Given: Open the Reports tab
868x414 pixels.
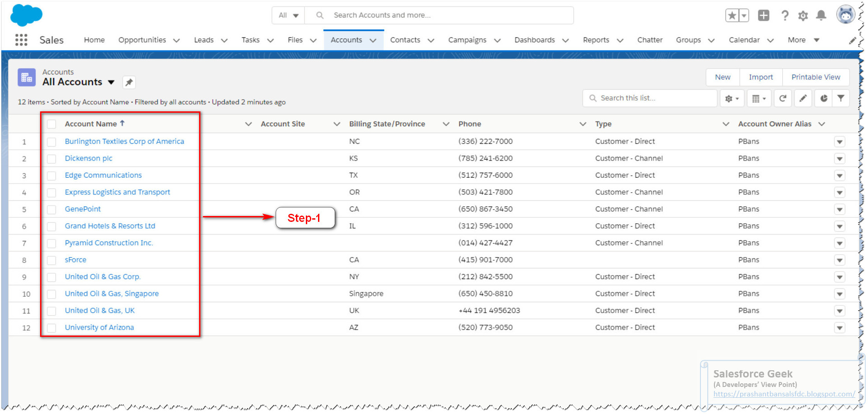Looking at the screenshot, I should coord(596,40).
